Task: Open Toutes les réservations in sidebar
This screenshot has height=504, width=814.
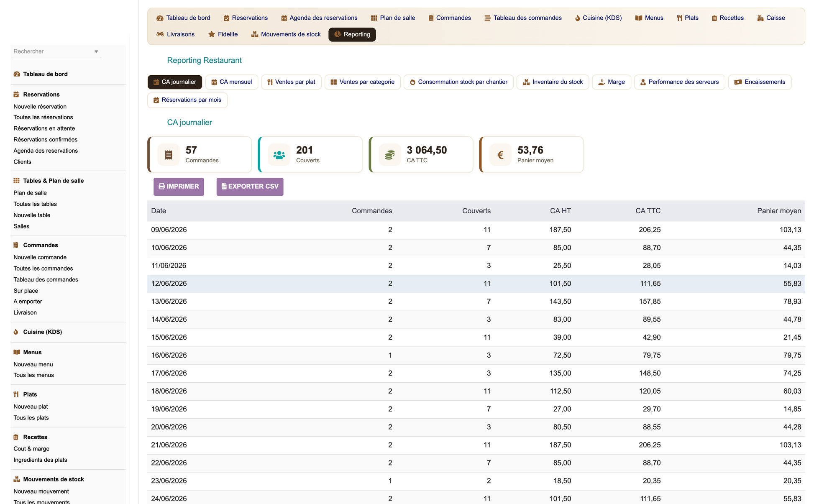Action: click(43, 117)
